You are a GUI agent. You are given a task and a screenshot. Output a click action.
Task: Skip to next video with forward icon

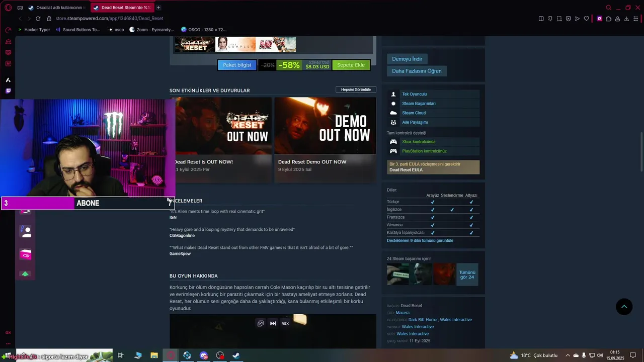click(273, 323)
